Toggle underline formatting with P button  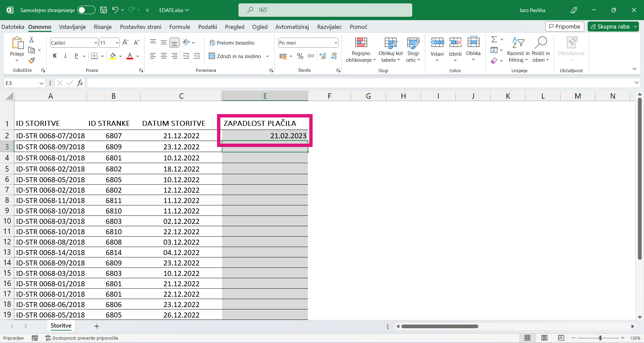76,56
